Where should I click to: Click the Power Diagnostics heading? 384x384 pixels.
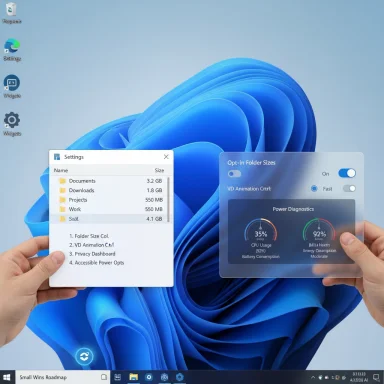click(293, 209)
